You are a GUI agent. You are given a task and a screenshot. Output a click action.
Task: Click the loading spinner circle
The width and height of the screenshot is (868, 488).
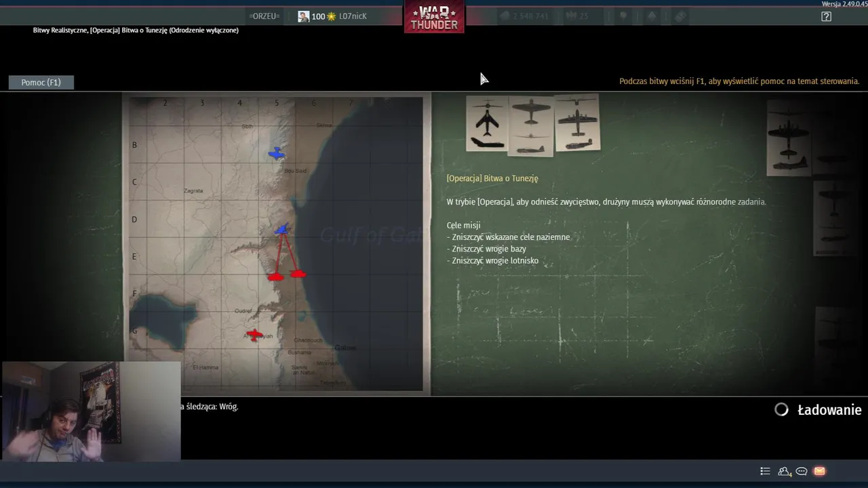tap(781, 409)
